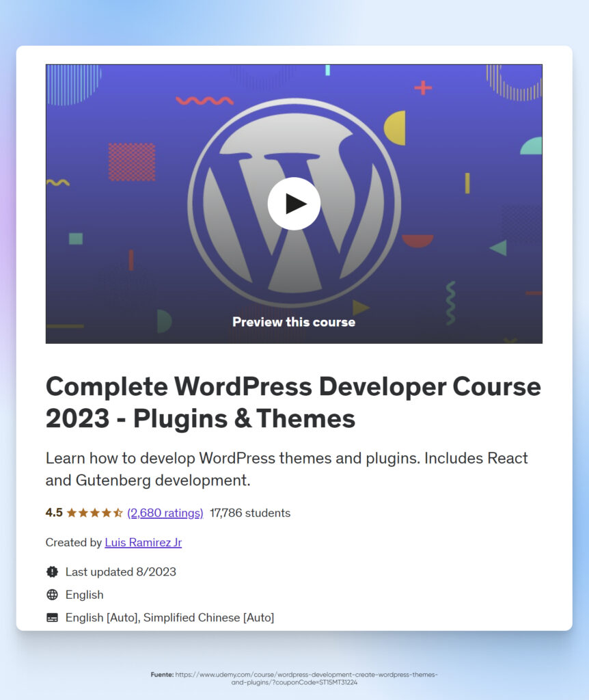The width and height of the screenshot is (589, 700).
Task: Click the '17,786 students' text
Action: [250, 513]
